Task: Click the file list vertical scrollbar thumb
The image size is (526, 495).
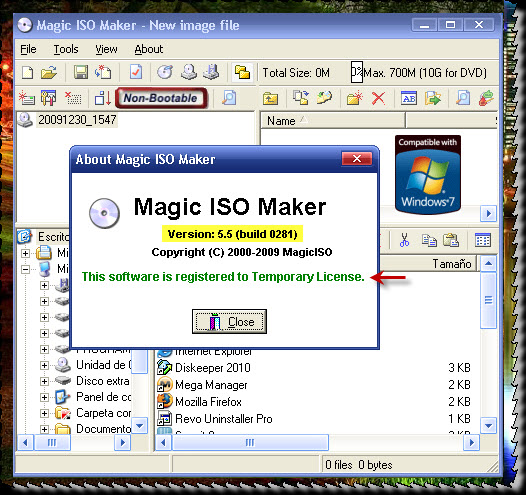Action: [x=488, y=300]
